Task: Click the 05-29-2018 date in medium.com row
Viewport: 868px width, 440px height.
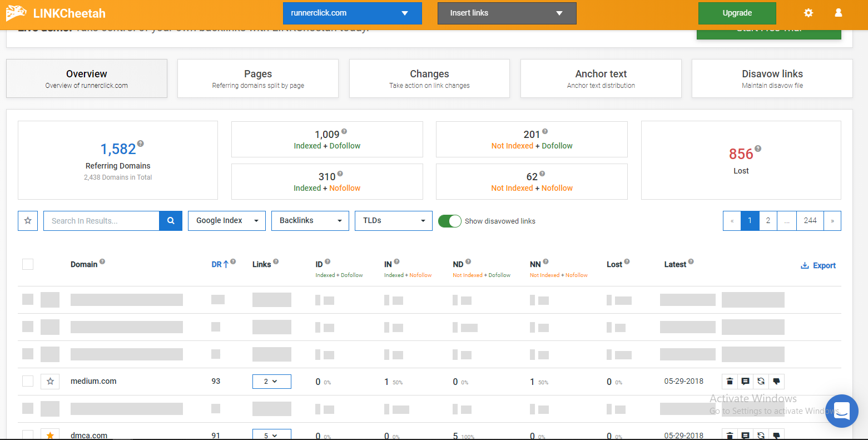Action: point(684,381)
